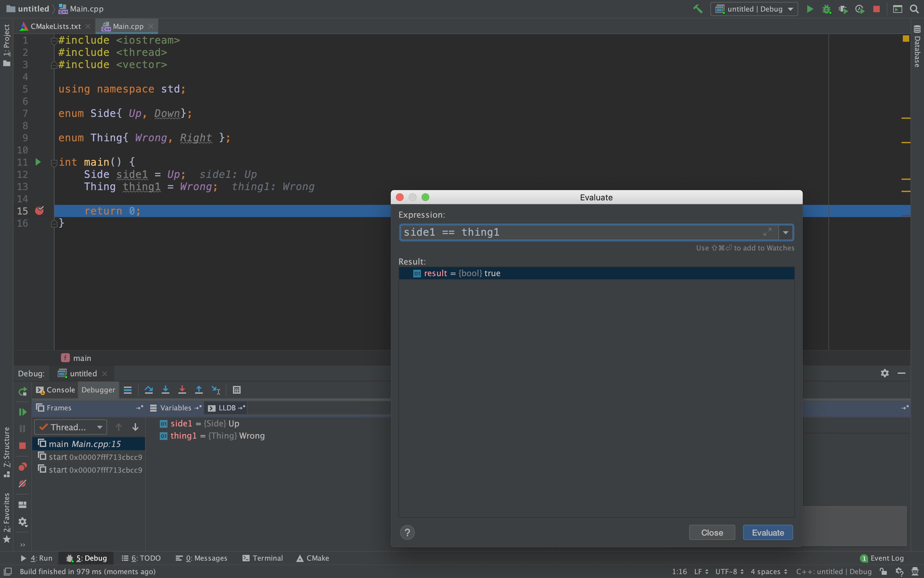The height and width of the screenshot is (578, 924).
Task: Toggle the breakpoint on line 15
Action: [39, 211]
